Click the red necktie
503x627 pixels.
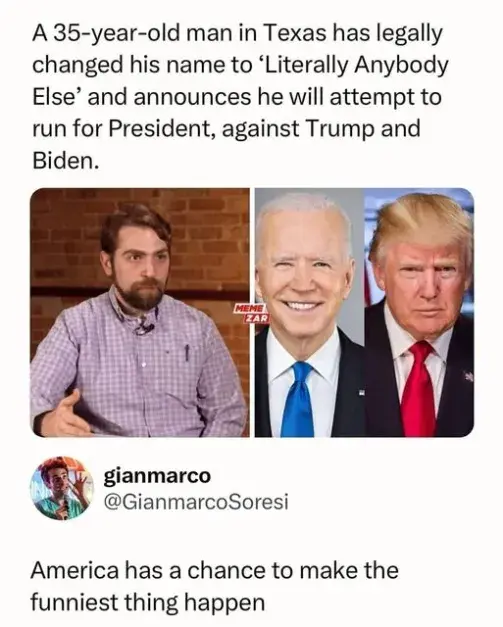coord(418,389)
